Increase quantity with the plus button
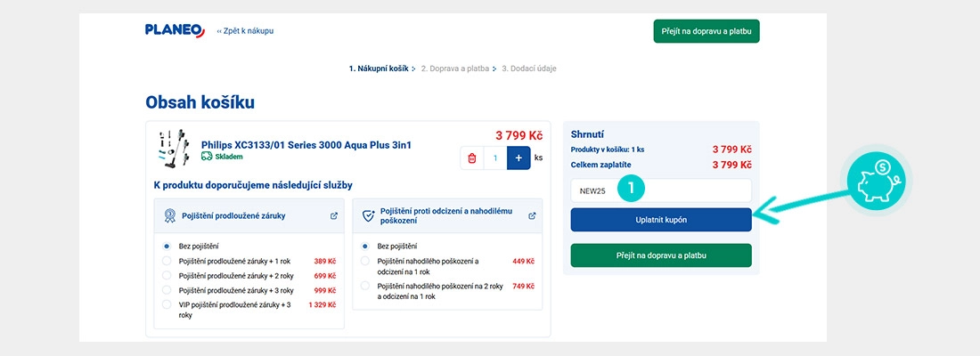980x356 pixels. click(x=519, y=158)
